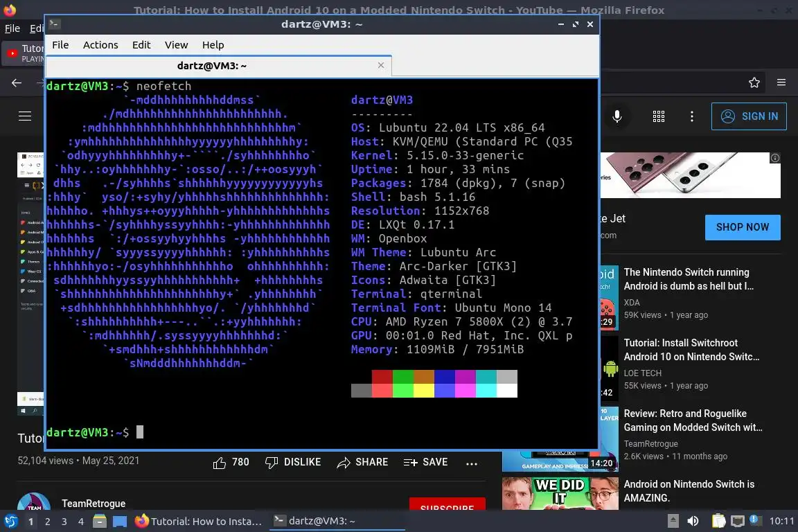Screen dimensions: 798x532
Task: Click the 10:11 clock in the panel
Action: (781, 521)
